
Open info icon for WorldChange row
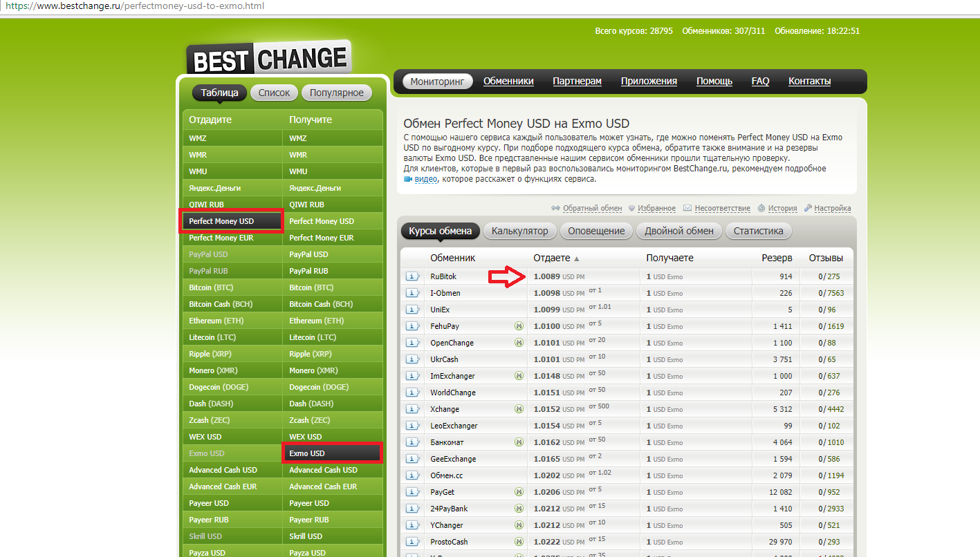413,393
